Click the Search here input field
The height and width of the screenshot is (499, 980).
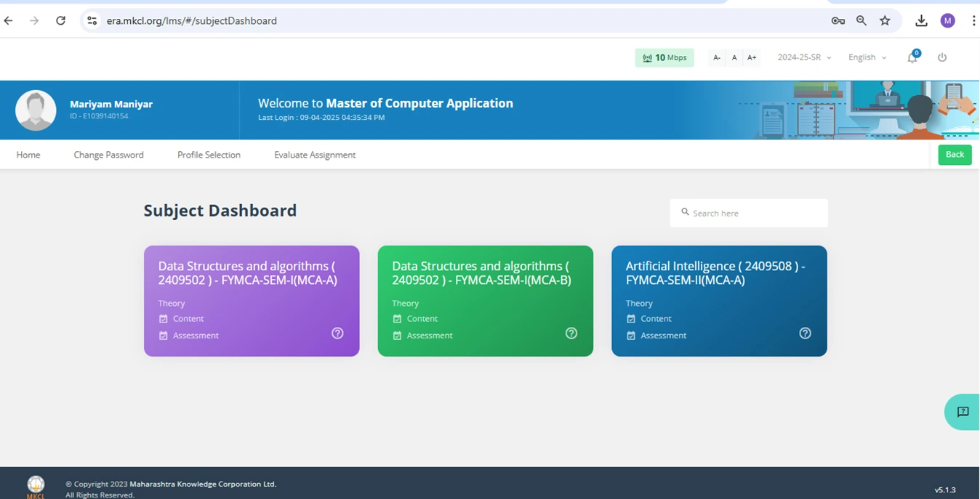point(755,213)
